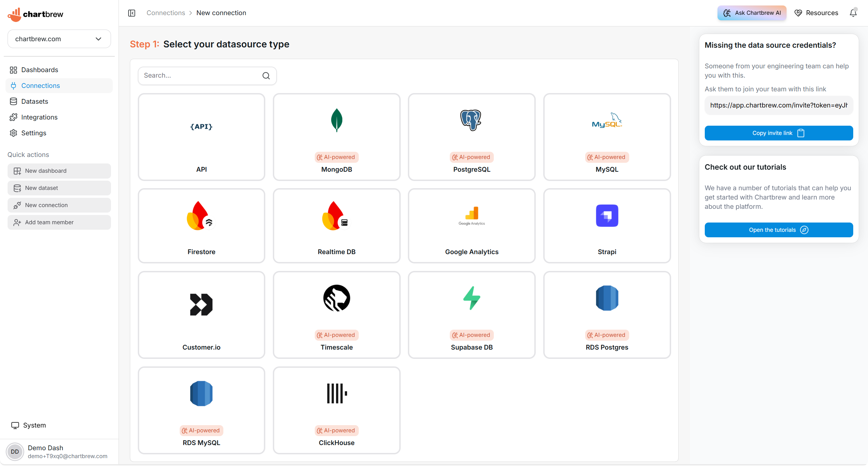Go to Datasets in sidebar
The height and width of the screenshot is (466, 868).
coord(34,101)
